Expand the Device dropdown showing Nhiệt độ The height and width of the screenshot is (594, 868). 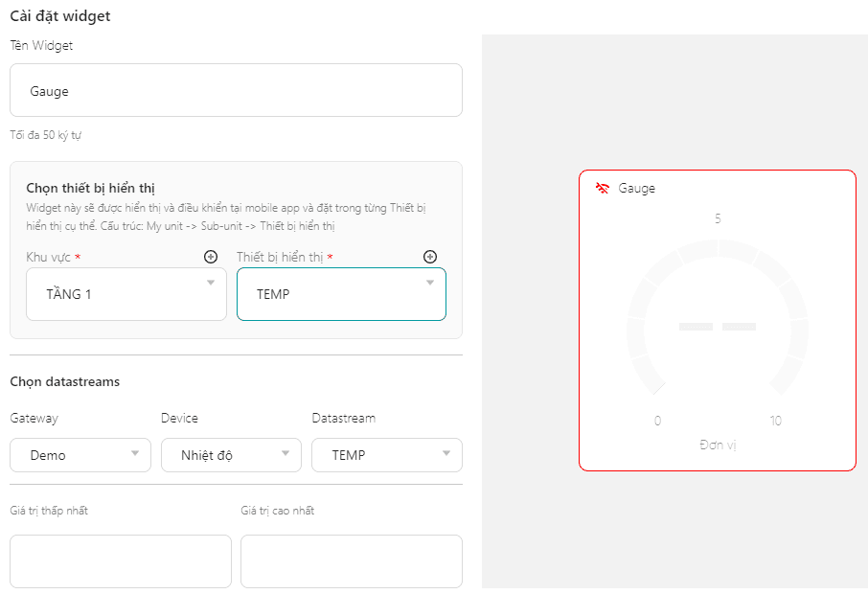231,455
